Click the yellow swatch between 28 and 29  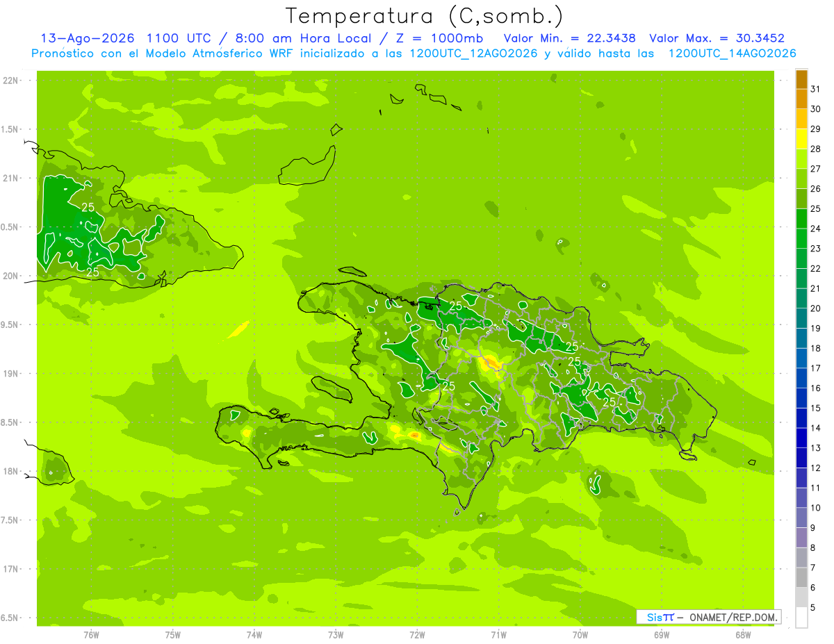[x=802, y=139]
